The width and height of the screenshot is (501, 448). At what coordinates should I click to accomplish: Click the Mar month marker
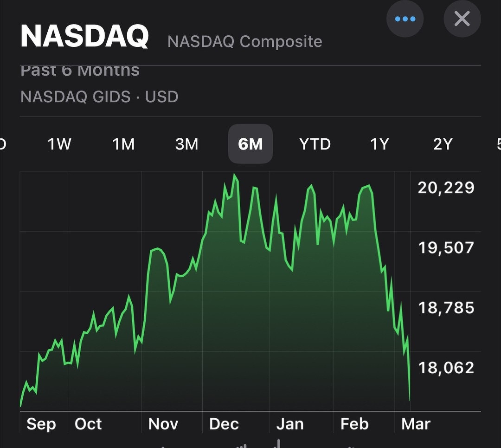(x=416, y=424)
